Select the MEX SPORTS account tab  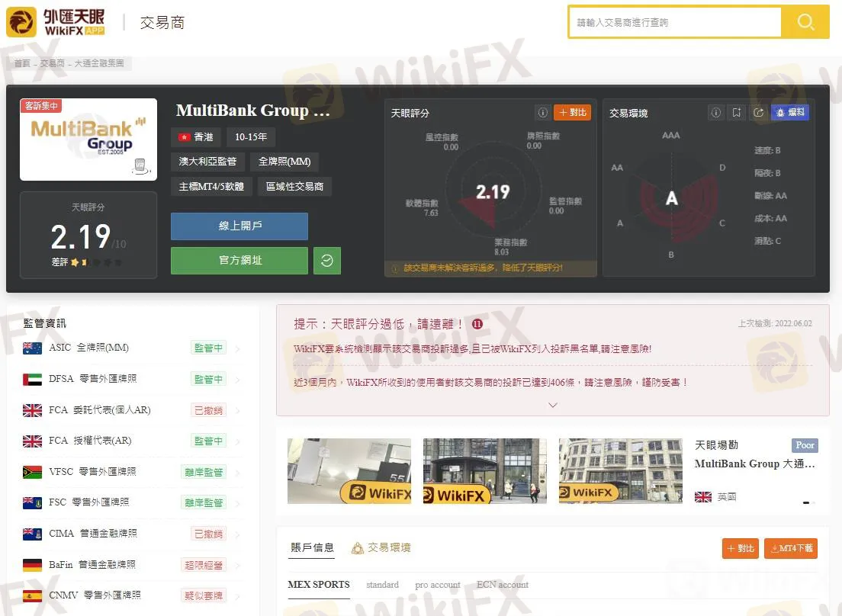[x=319, y=585]
